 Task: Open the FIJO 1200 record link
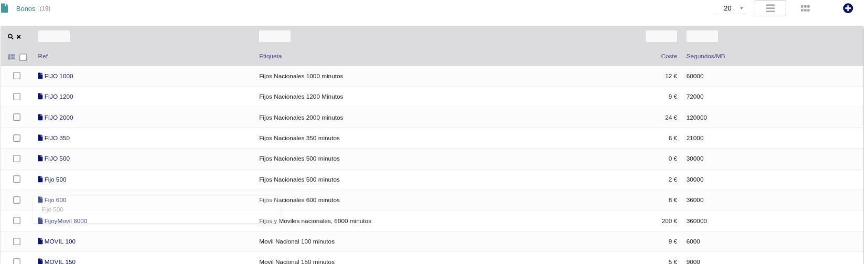[x=58, y=97]
